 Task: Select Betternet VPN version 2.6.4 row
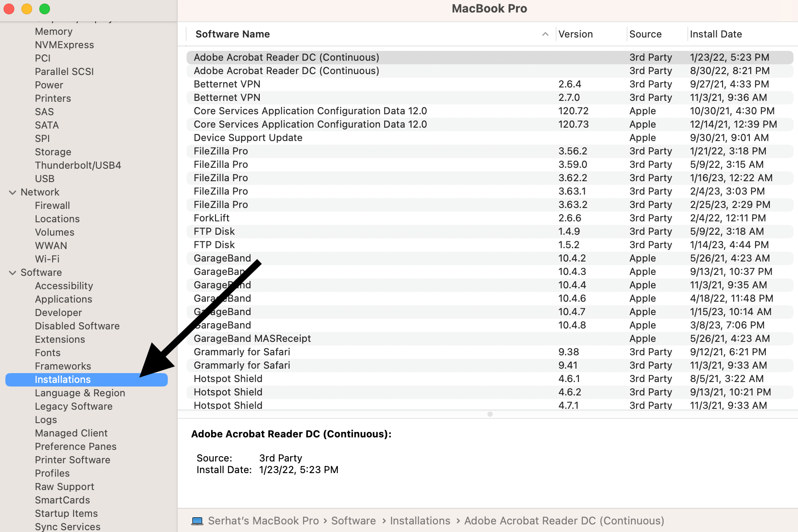click(490, 84)
